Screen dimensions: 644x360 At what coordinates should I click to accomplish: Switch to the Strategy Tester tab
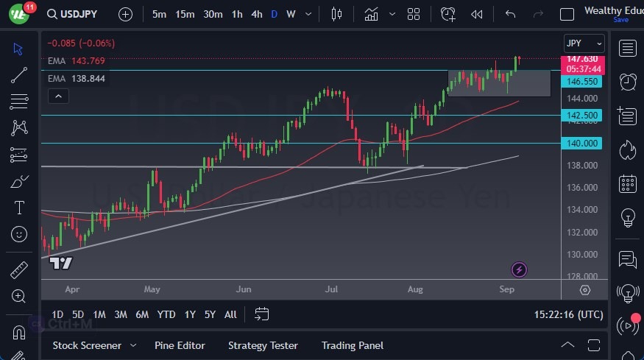263,345
